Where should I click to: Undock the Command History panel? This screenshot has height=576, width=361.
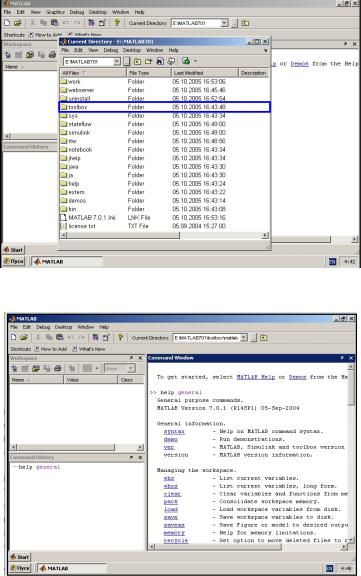(x=131, y=458)
